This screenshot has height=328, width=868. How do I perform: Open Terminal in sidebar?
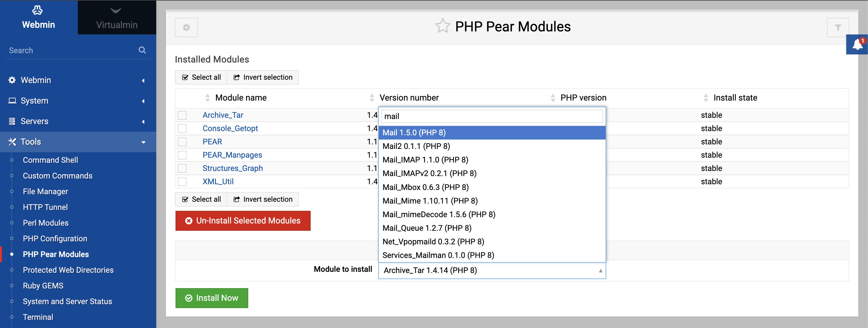38,317
